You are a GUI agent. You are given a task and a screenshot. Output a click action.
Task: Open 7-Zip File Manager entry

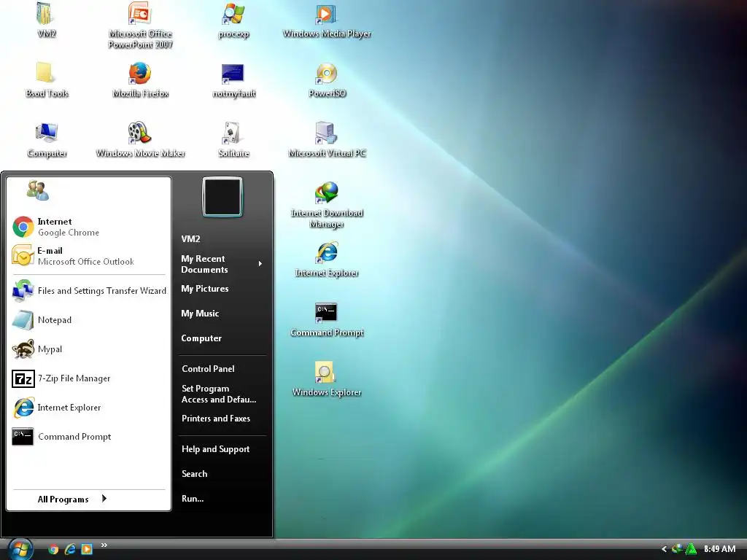coord(89,378)
